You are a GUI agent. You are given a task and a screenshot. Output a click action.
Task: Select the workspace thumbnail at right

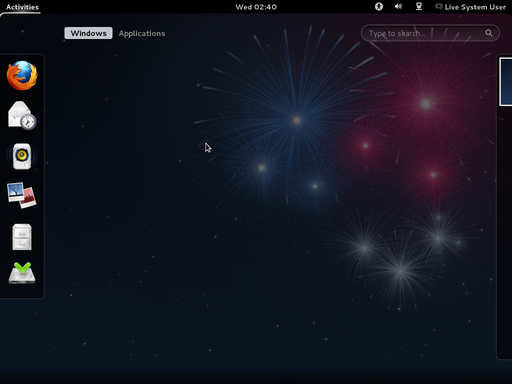506,82
